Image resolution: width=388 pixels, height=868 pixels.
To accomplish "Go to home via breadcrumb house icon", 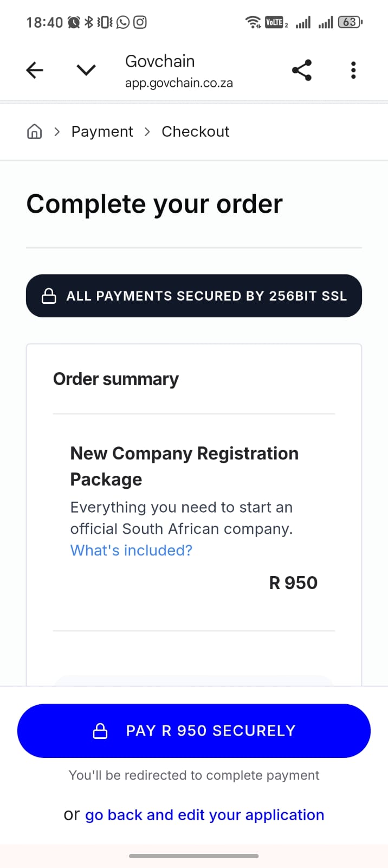I will [34, 131].
